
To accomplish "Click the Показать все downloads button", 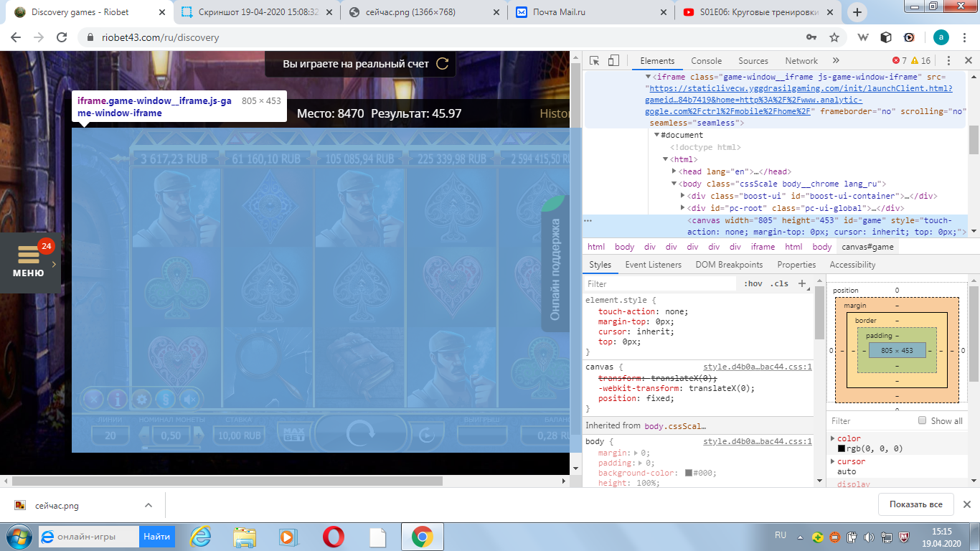I will [915, 504].
